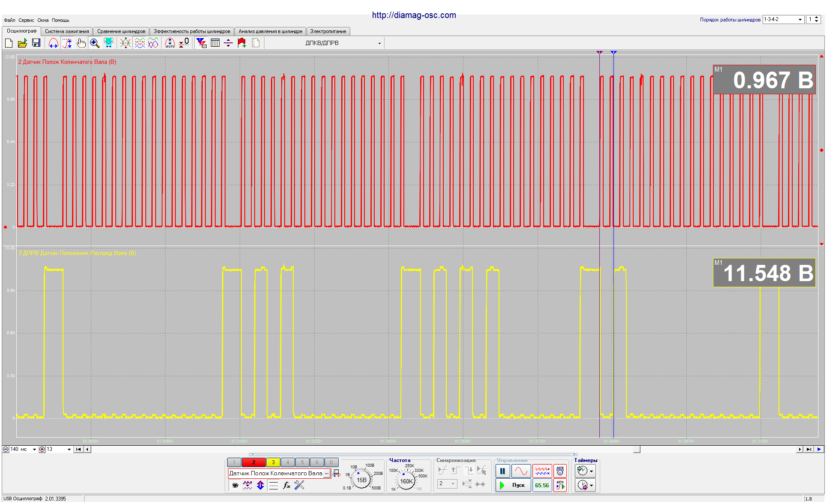The height and width of the screenshot is (504, 830).
Task: Open the channel filter funnel icon
Action: point(201,43)
